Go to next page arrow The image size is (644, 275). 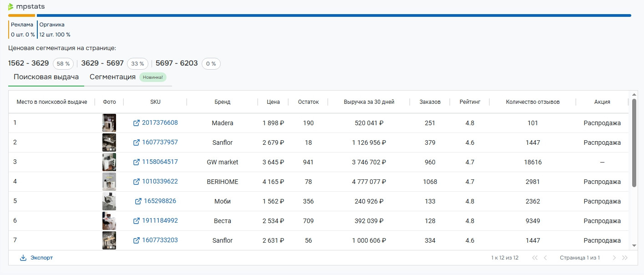(614, 258)
